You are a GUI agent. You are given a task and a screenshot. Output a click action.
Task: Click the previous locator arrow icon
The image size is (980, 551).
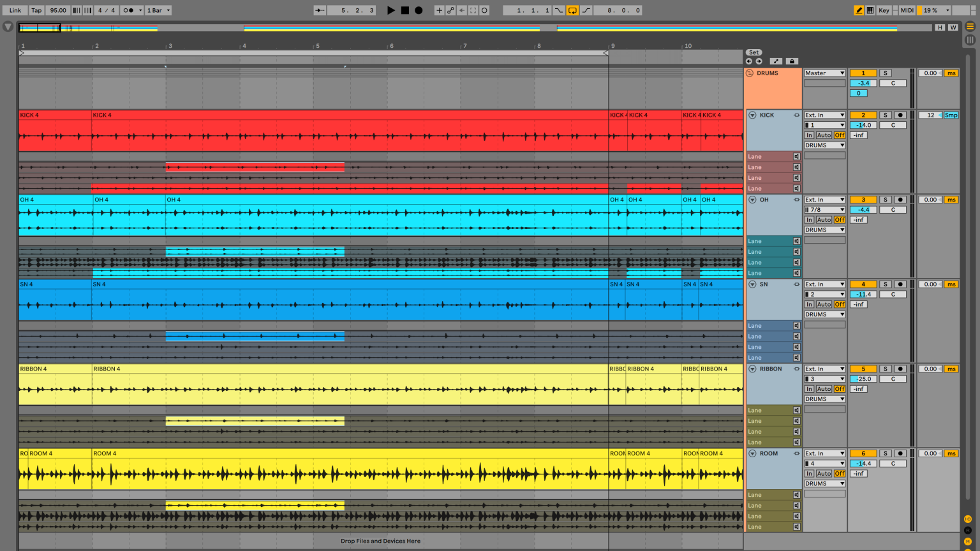(748, 61)
